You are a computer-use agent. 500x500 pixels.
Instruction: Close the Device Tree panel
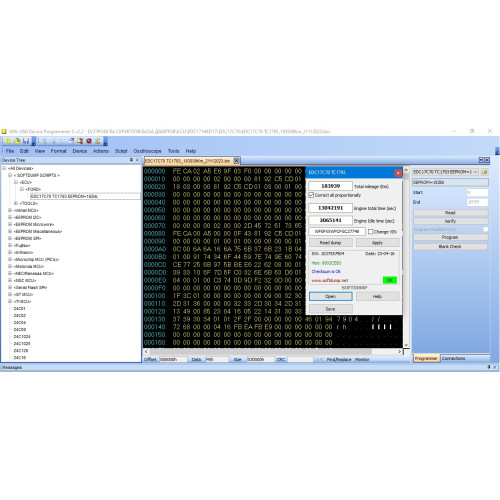pyautogui.click(x=137, y=160)
